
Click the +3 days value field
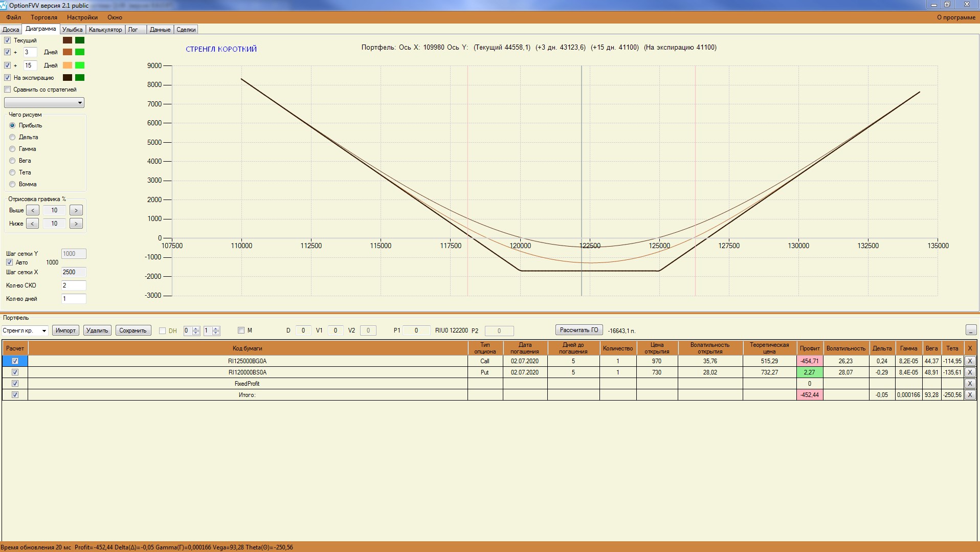pos(30,52)
